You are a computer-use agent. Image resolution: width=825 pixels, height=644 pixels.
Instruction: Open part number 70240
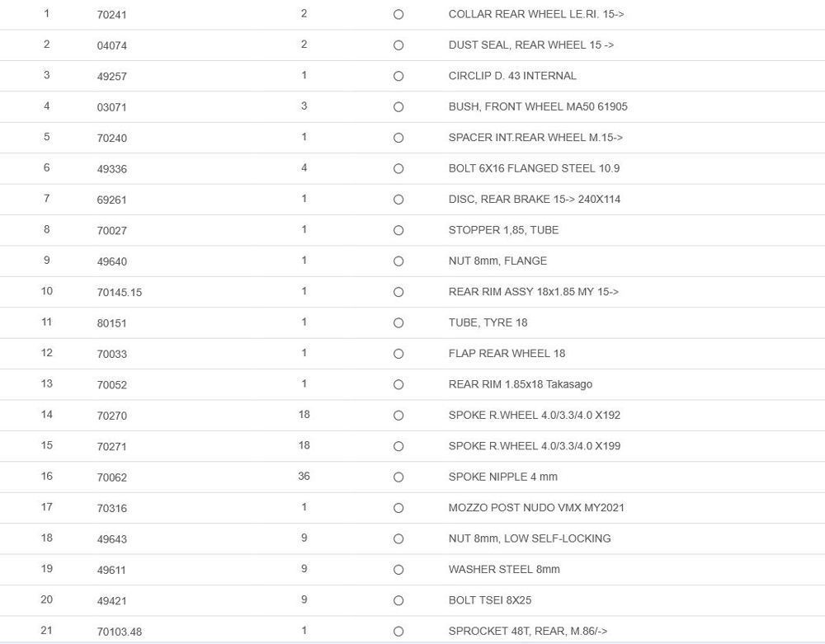(112, 139)
